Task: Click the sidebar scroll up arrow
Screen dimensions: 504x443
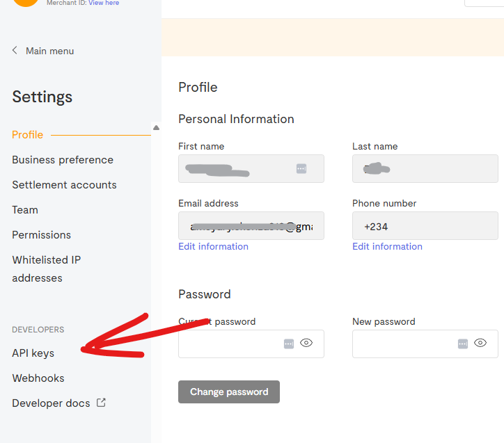Action: (156, 128)
